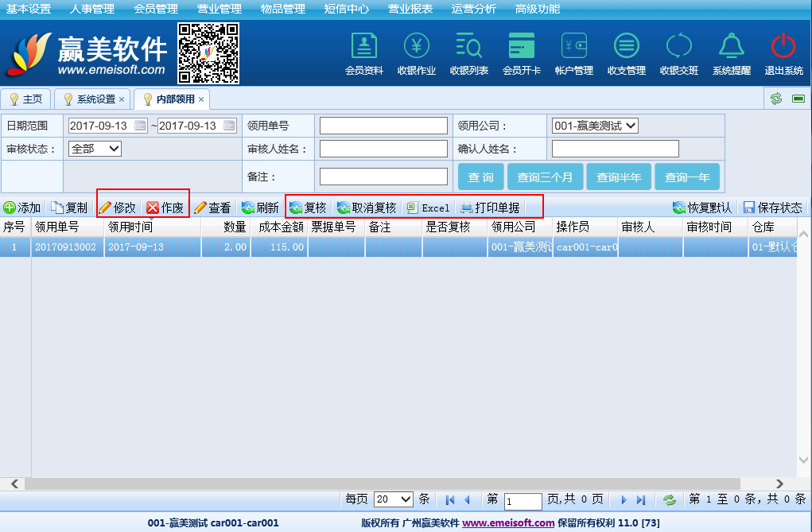The image size is (812, 532).
Task: Switch to the 系统设置 tab
Action: pos(95,99)
